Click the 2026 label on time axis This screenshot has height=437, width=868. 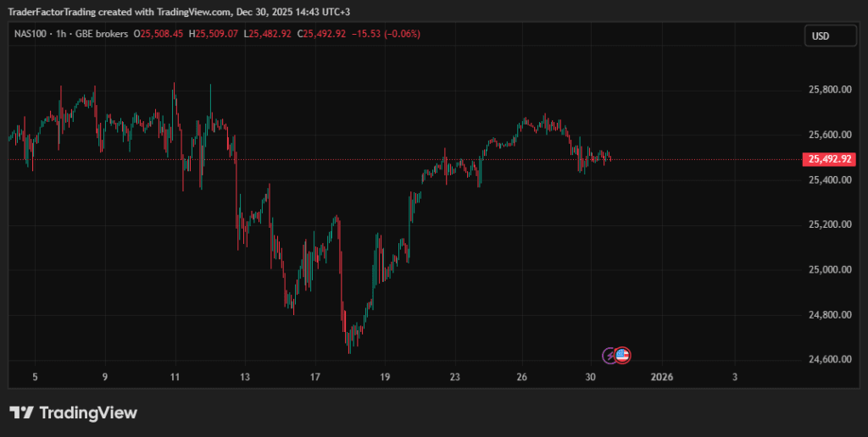(x=662, y=377)
